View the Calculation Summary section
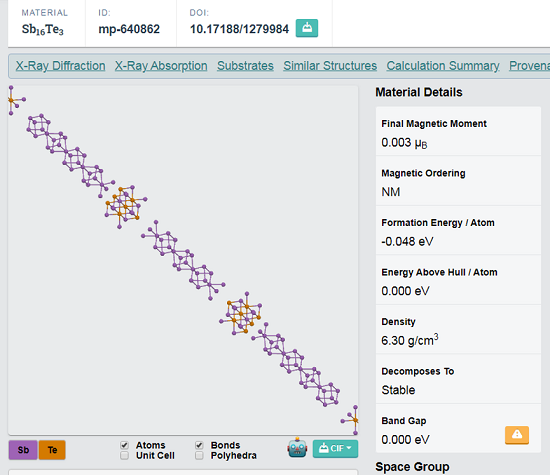 pos(443,66)
